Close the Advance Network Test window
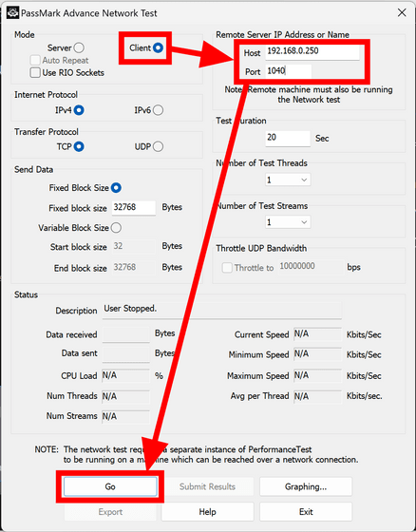Image resolution: width=416 pixels, height=532 pixels. click(402, 13)
